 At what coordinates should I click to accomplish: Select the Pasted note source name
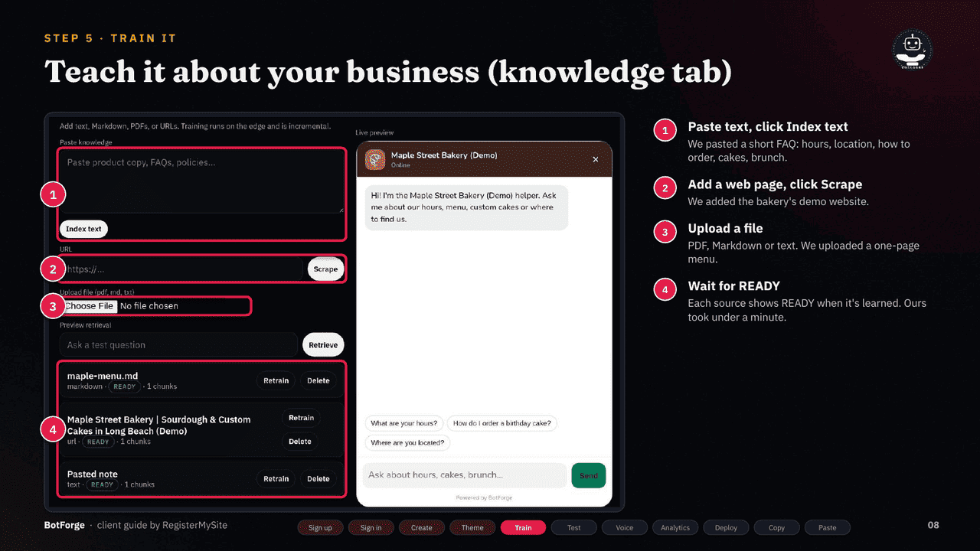93,474
